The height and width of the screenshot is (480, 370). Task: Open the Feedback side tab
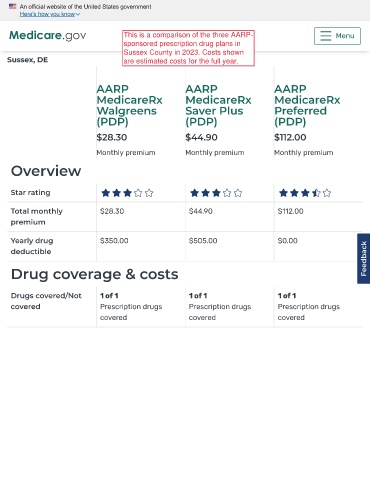point(363,258)
